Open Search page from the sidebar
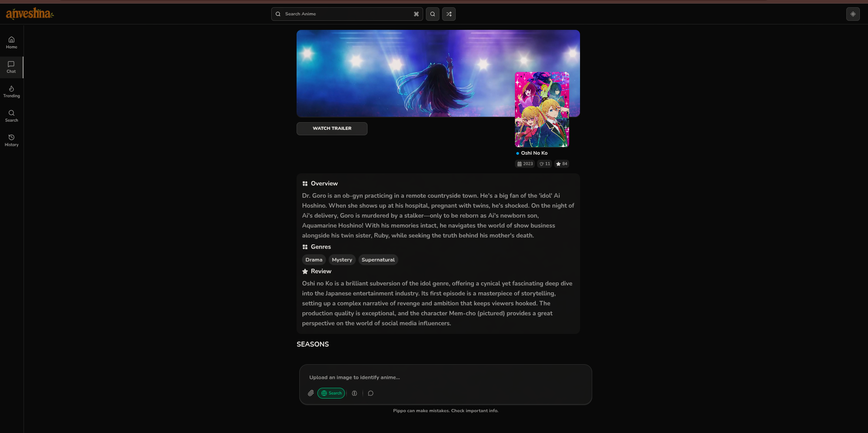 point(11,116)
